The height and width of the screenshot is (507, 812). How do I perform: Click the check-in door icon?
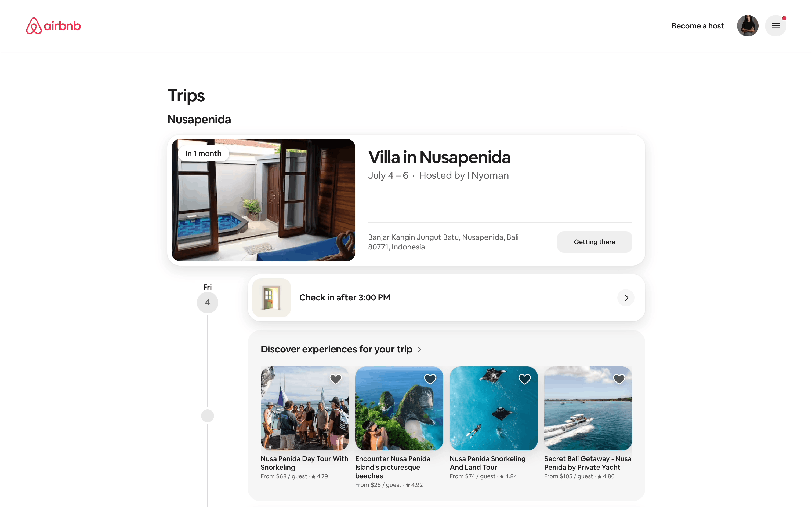click(x=271, y=298)
